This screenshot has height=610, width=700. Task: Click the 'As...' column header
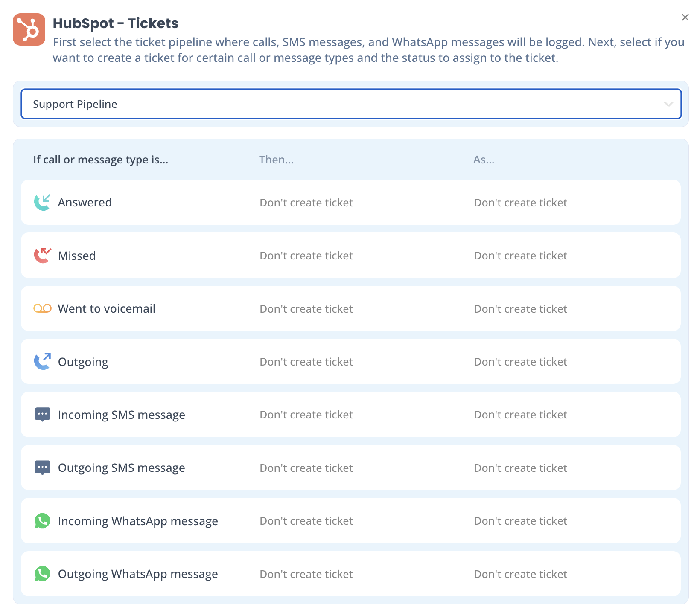(x=484, y=160)
